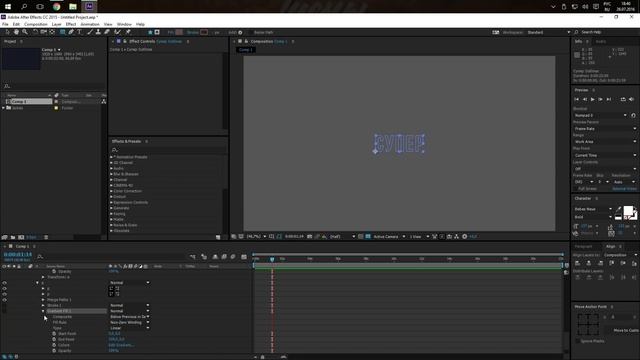The image size is (640, 360).
Task: Open Windows Start menu
Action: point(8,7)
